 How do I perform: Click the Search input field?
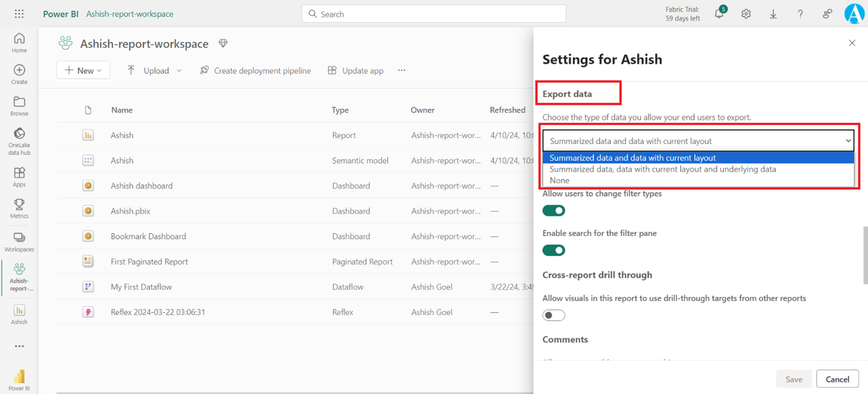[433, 14]
